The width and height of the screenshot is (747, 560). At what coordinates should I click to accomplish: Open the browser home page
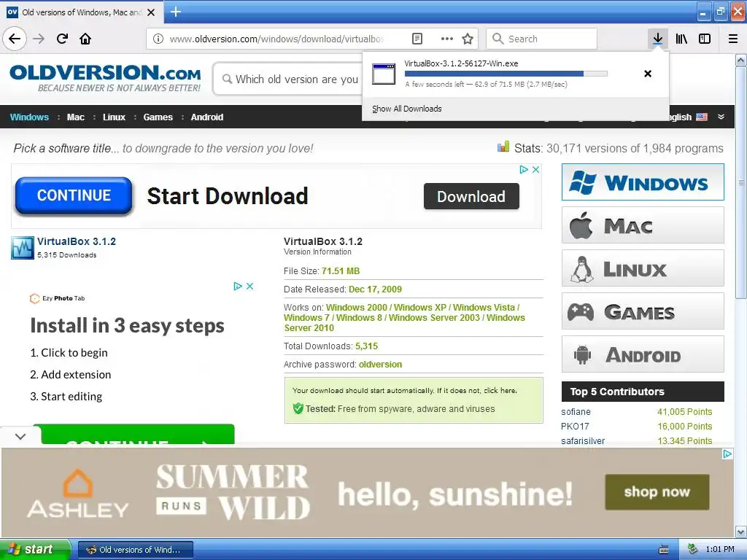(85, 39)
